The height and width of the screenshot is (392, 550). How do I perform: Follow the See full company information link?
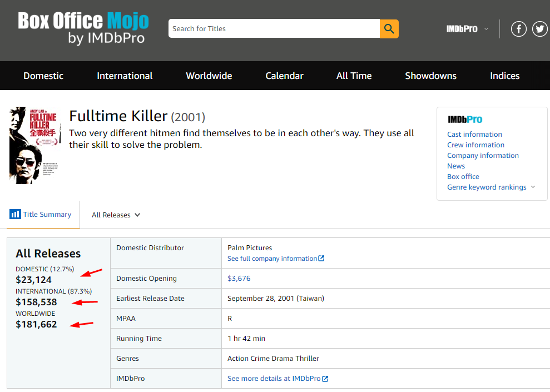click(x=275, y=259)
